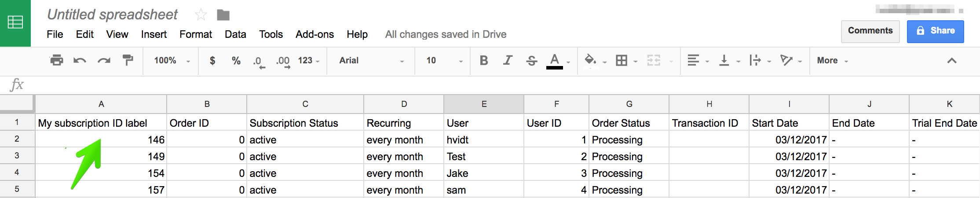Open the zoom 100% dropdown
This screenshot has height=198, width=980.
(172, 60)
